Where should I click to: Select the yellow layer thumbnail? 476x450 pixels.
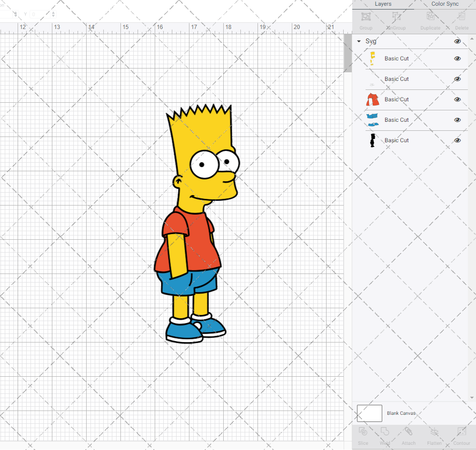(x=372, y=59)
